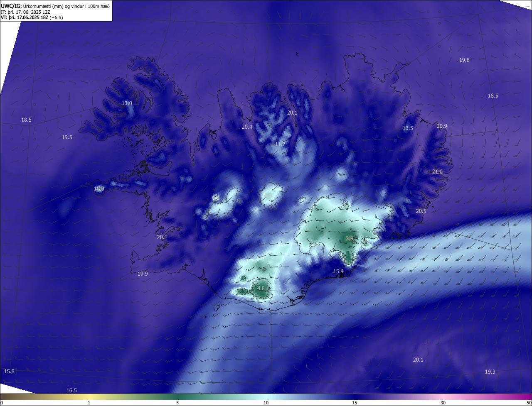
Task: Click the 5 tick on the colour scale
Action: click(177, 403)
